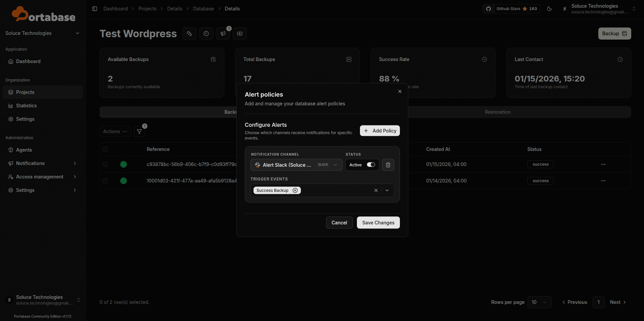Remove the Success Backup tag
644x321 pixels.
[295, 191]
